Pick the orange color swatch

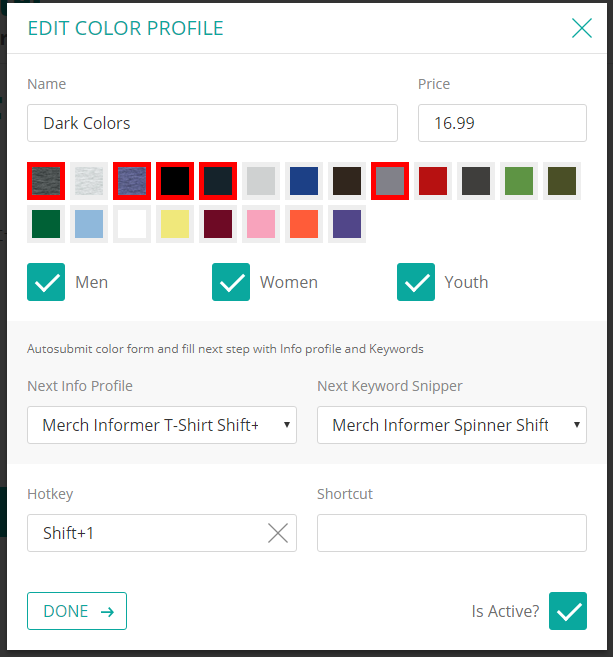pos(304,224)
